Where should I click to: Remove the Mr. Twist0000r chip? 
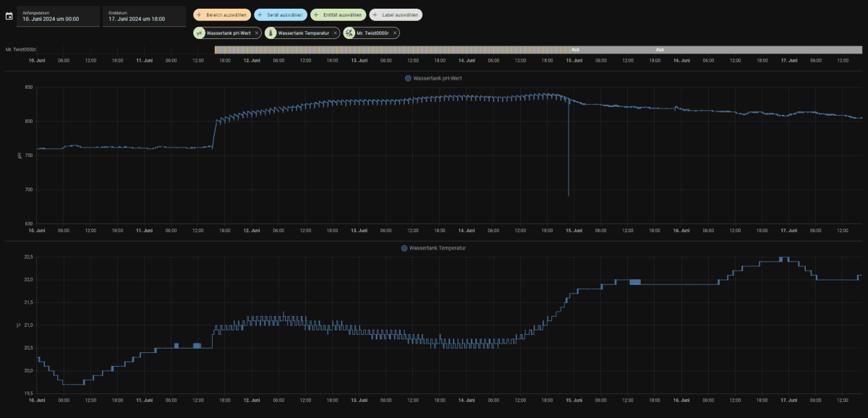coord(395,33)
